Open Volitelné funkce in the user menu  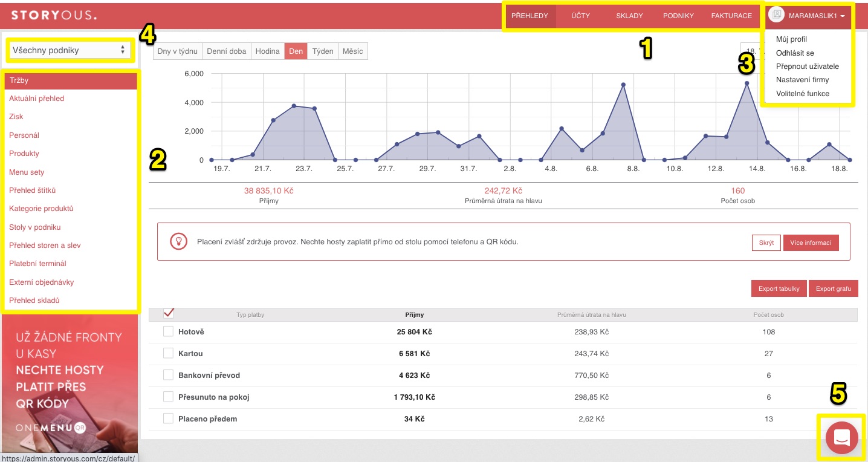[802, 94]
